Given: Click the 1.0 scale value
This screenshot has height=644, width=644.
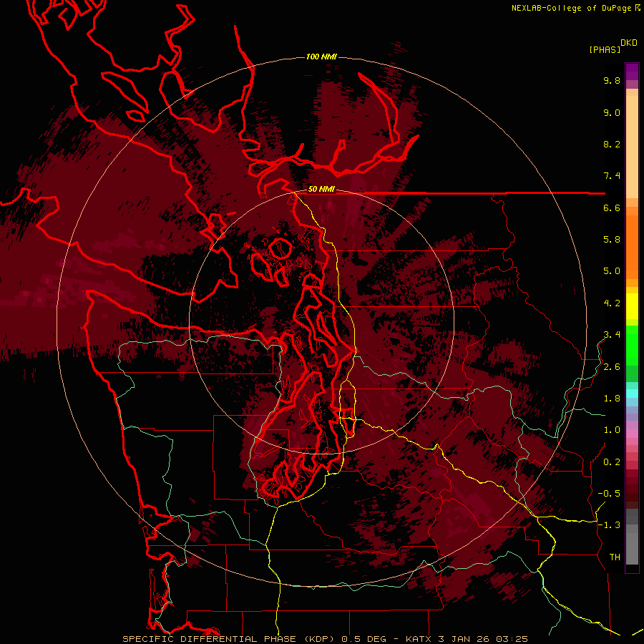Looking at the screenshot, I should [x=612, y=430].
